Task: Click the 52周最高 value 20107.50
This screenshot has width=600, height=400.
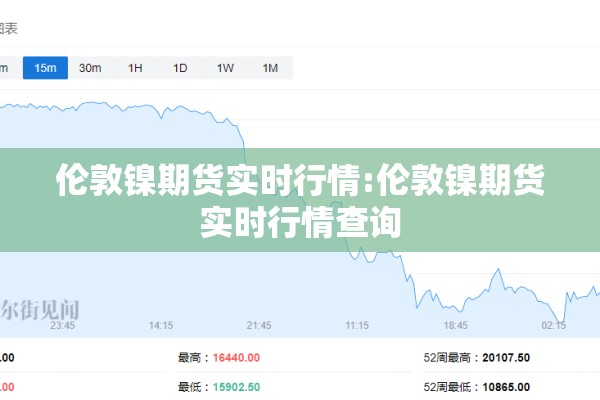Action: pyautogui.click(x=506, y=358)
